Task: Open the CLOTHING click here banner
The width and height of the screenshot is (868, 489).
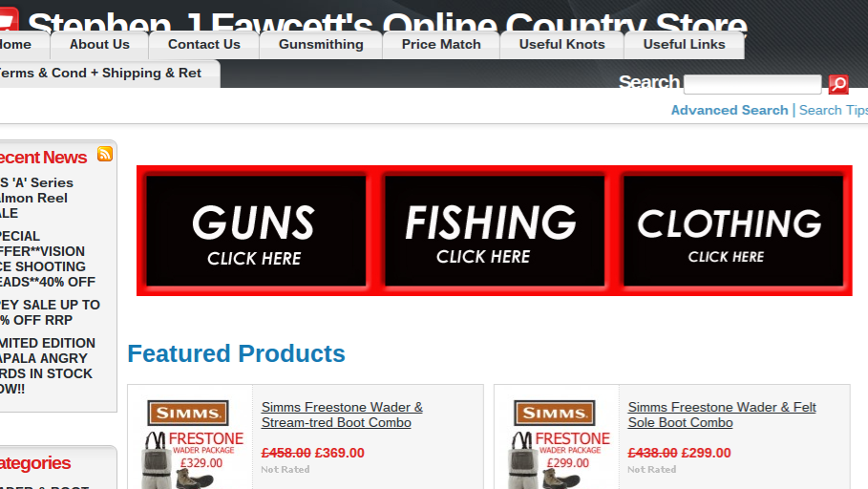Action: click(x=733, y=230)
